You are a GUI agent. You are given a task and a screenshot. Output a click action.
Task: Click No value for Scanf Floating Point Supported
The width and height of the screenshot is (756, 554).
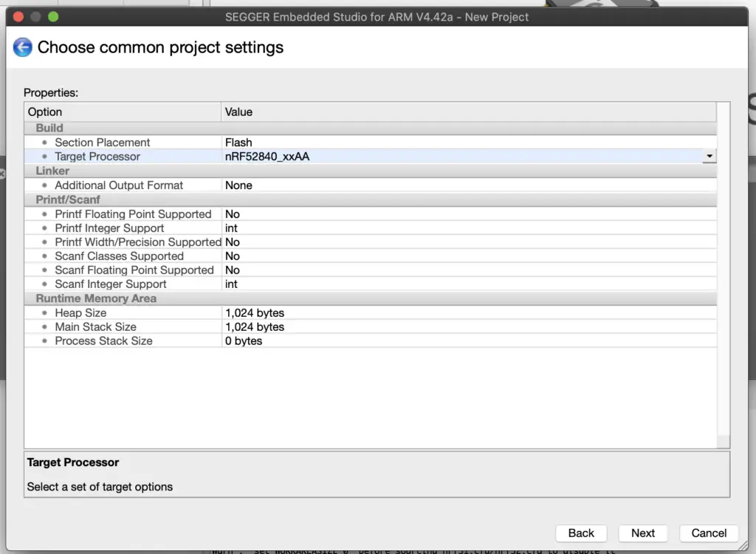pyautogui.click(x=233, y=270)
